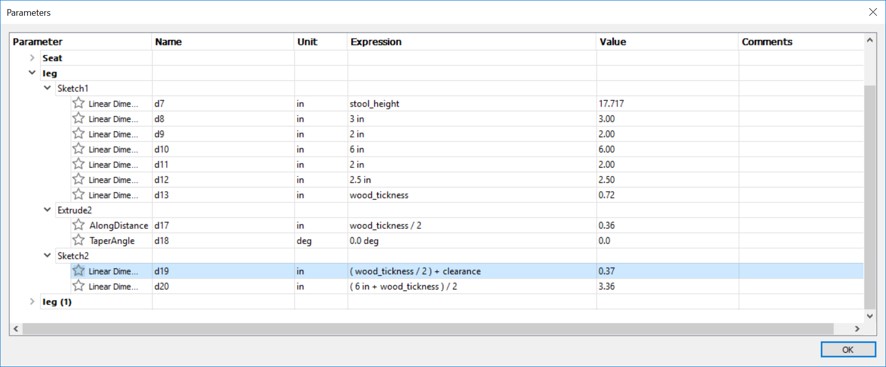
Task: Sort by the Expression column header
Action: [x=472, y=42]
